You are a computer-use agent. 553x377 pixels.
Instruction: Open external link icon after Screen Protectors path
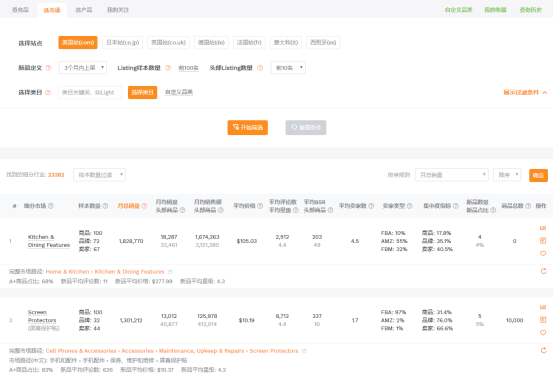pos(304,351)
